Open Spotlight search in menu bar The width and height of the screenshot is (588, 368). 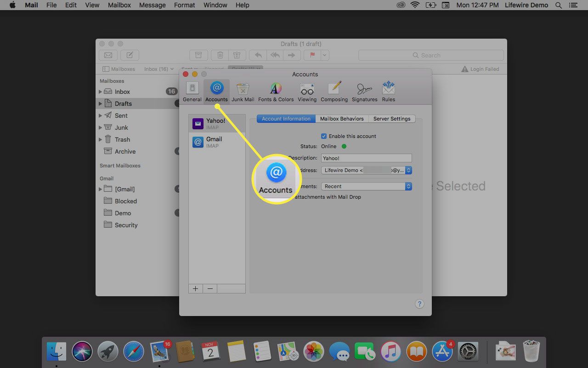click(x=559, y=5)
